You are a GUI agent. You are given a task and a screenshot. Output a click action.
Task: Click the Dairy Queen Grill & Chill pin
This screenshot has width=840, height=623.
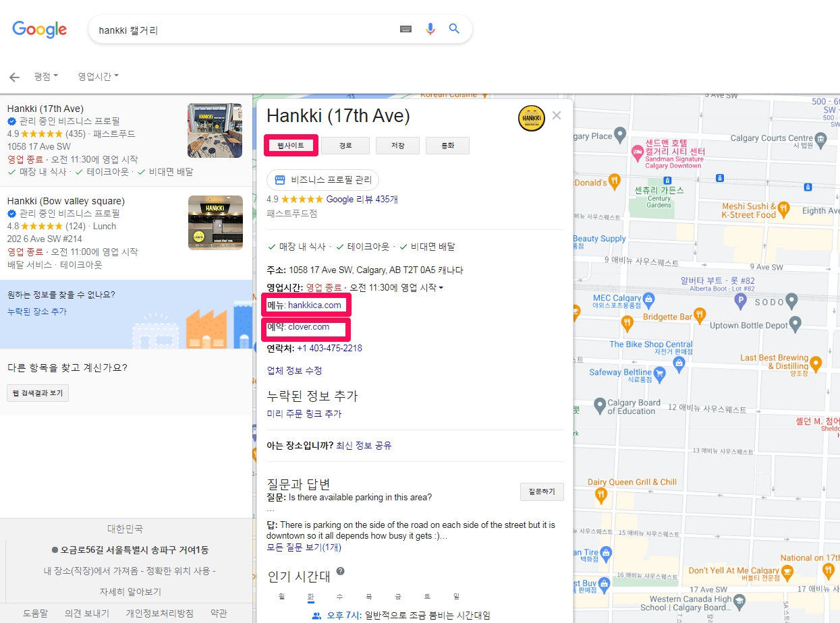point(601,496)
